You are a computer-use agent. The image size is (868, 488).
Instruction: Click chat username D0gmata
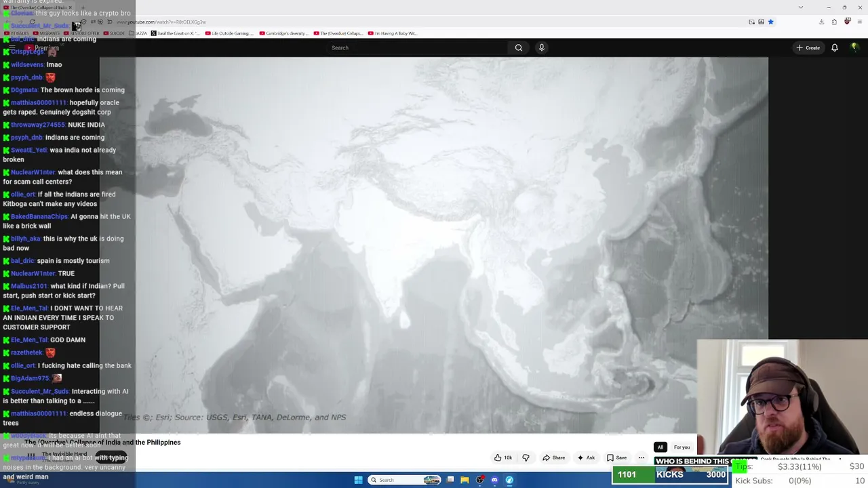coord(24,90)
